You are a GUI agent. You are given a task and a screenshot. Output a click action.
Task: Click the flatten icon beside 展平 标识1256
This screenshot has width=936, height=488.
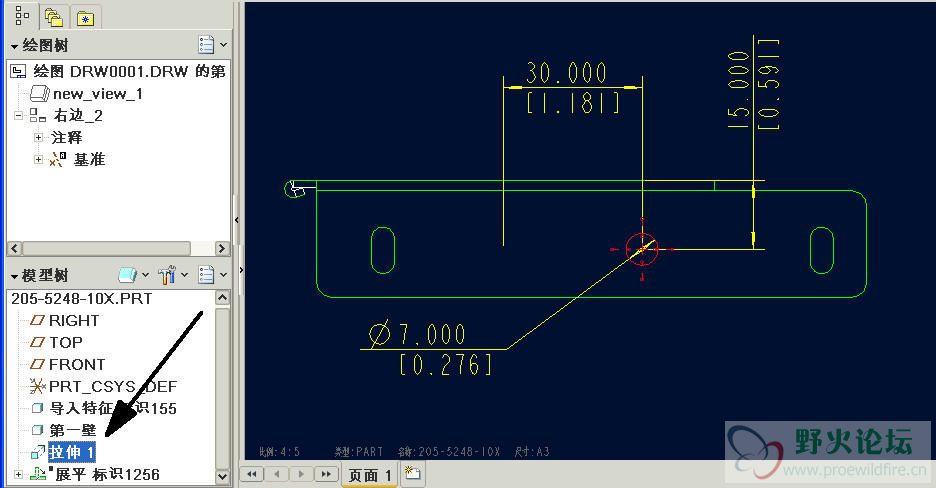(x=39, y=475)
